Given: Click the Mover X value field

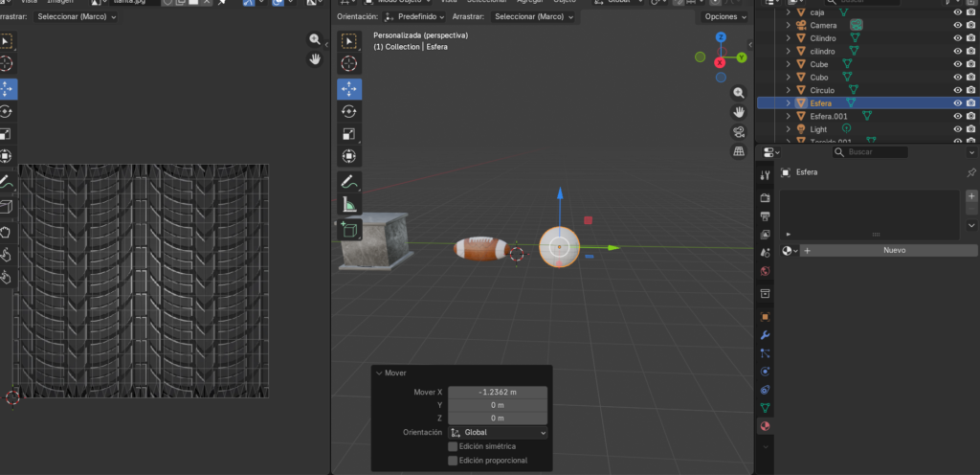Looking at the screenshot, I should coord(498,392).
